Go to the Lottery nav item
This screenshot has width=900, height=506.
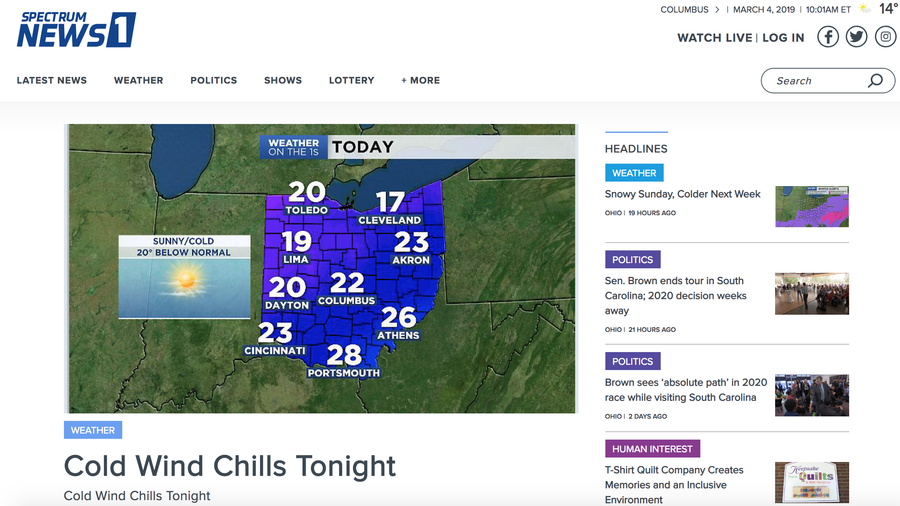point(351,80)
